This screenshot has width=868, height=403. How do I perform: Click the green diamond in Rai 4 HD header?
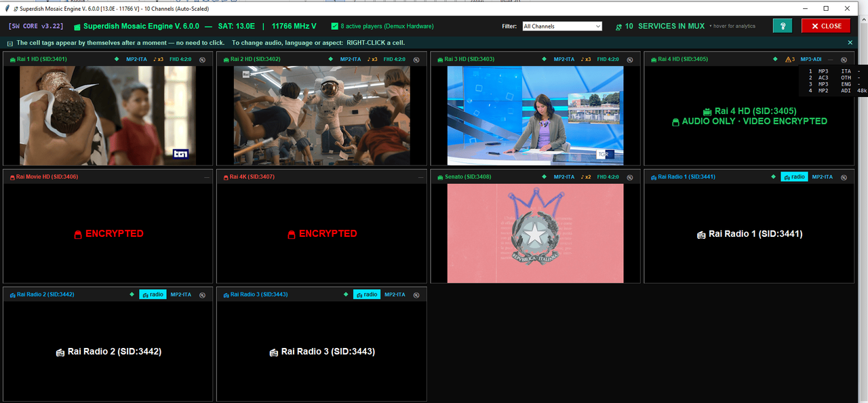(x=775, y=59)
